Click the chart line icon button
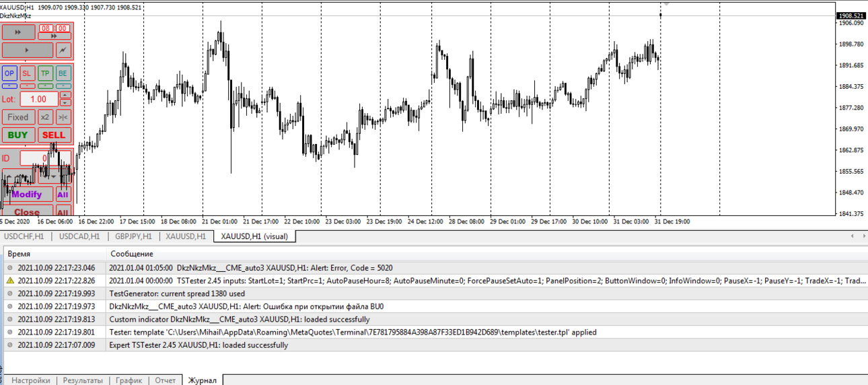The height and width of the screenshot is (385, 868). coord(63,50)
